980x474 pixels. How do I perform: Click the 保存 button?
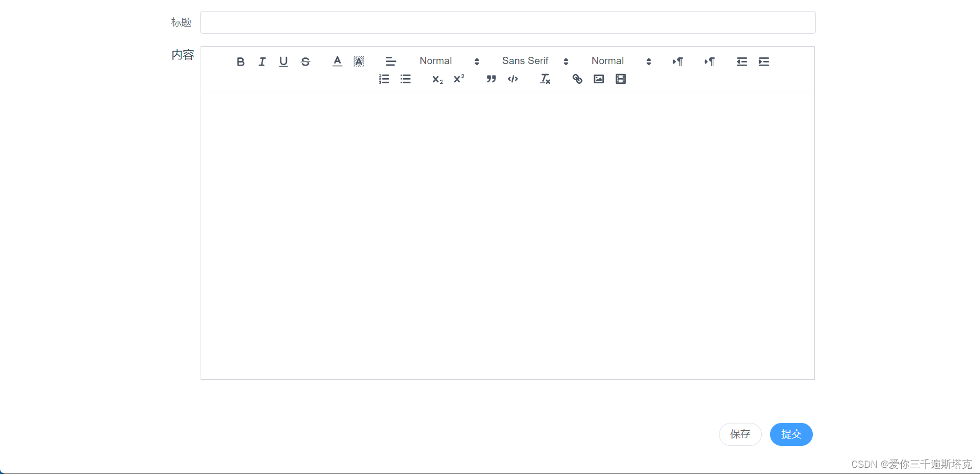pos(740,434)
